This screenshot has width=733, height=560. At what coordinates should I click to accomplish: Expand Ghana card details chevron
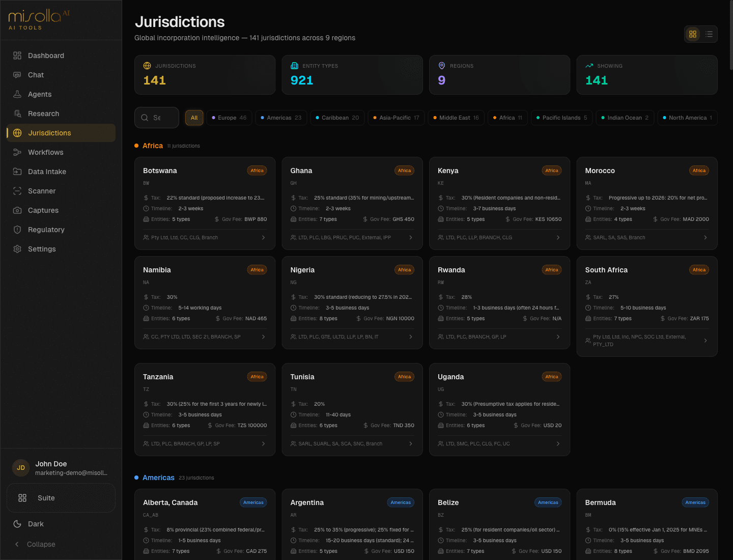pos(411,238)
